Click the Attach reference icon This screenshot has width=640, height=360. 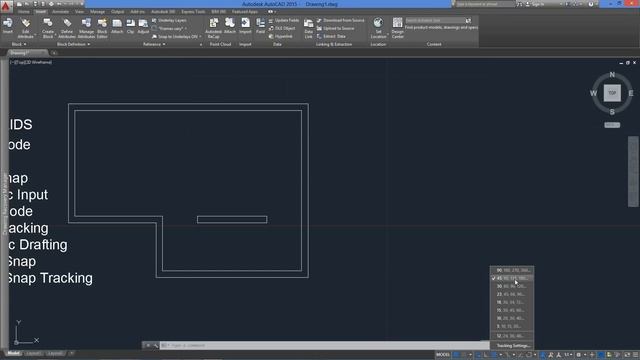click(x=117, y=25)
